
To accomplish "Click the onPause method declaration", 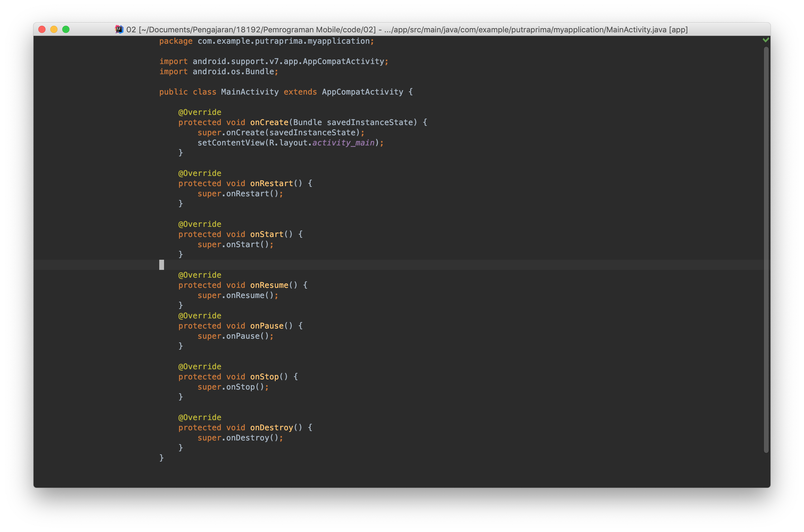I will click(x=241, y=326).
